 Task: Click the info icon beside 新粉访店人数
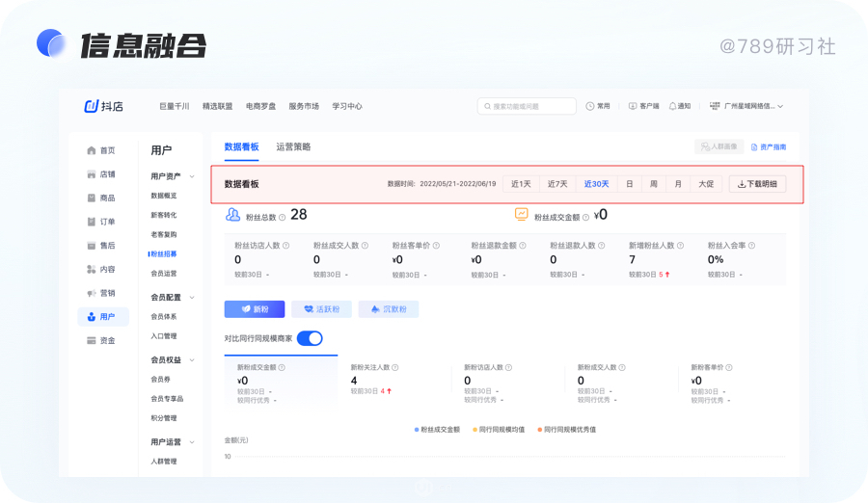click(x=508, y=367)
